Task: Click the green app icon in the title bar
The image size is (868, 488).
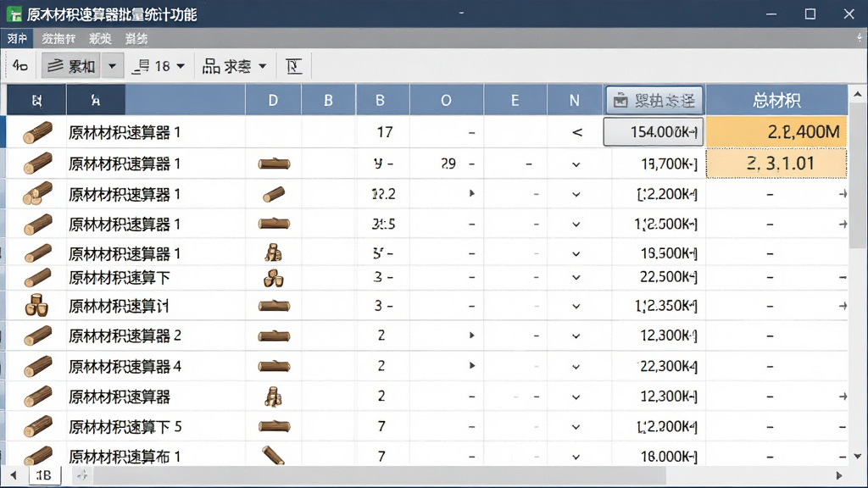Action: click(x=14, y=14)
